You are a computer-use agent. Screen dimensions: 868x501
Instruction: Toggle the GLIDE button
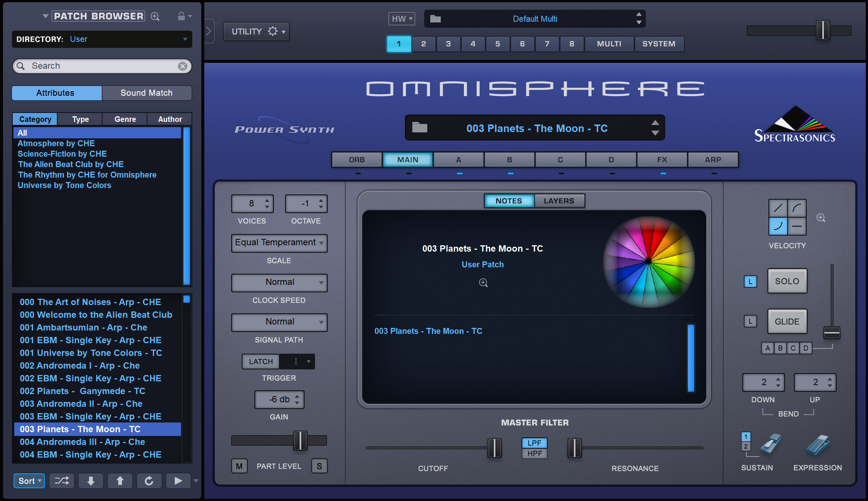coord(787,322)
